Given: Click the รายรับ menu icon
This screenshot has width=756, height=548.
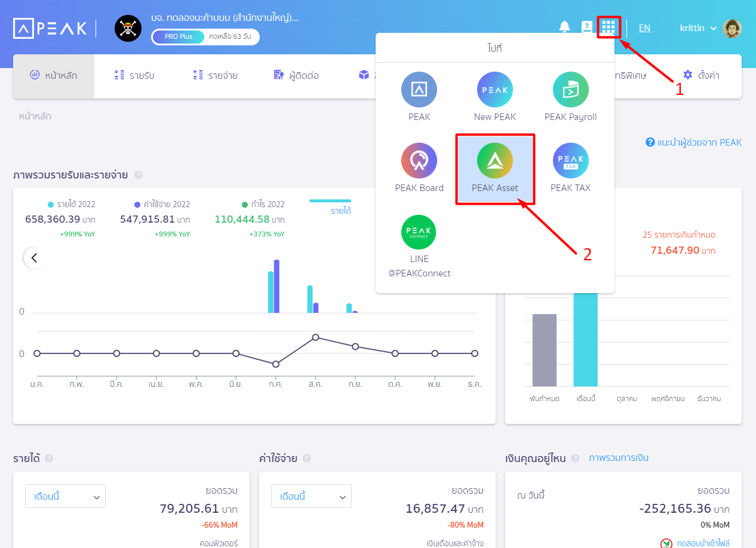Looking at the screenshot, I should click(119, 75).
